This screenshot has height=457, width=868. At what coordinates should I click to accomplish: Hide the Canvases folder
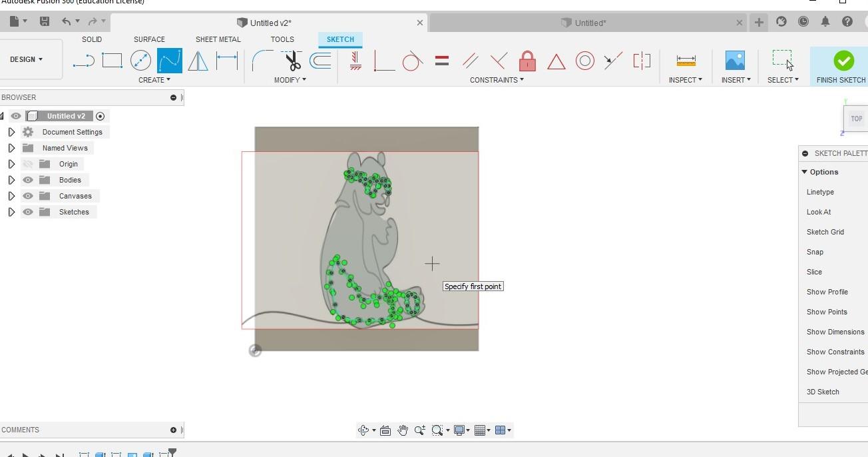pos(28,196)
